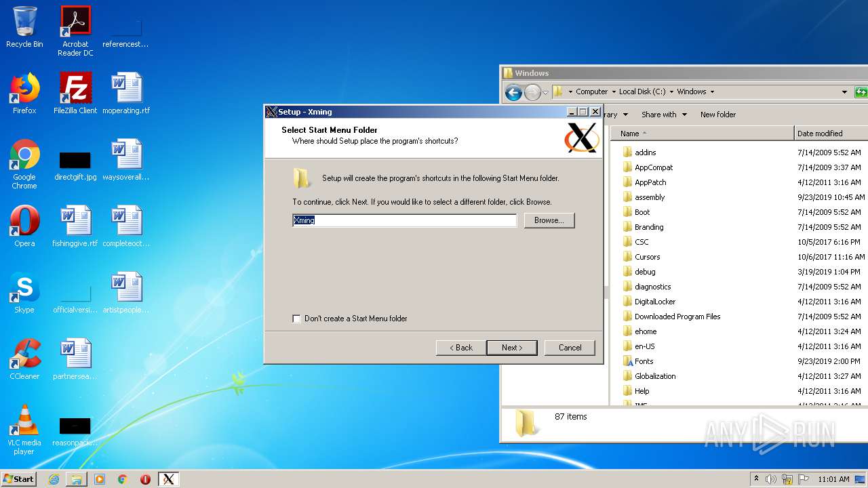Select the addins folder

645,152
